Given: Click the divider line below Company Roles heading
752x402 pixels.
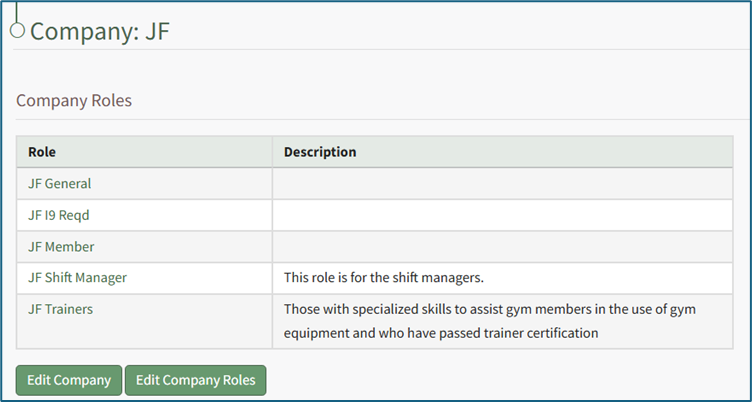Looking at the screenshot, I should [376, 120].
